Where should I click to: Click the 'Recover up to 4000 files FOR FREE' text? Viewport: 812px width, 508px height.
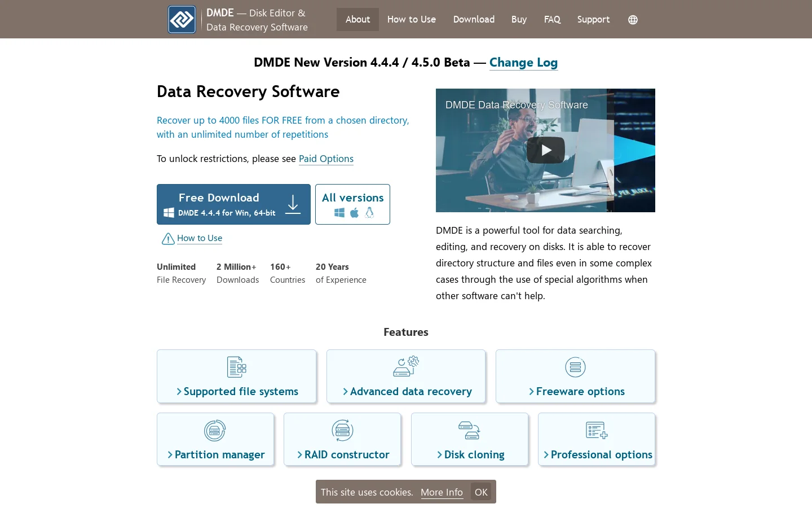283,127
